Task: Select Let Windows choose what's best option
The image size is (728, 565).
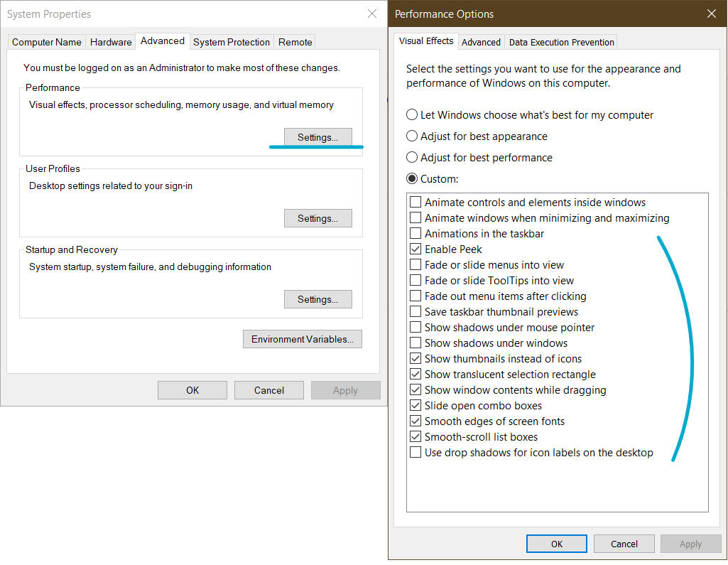Action: (530, 114)
